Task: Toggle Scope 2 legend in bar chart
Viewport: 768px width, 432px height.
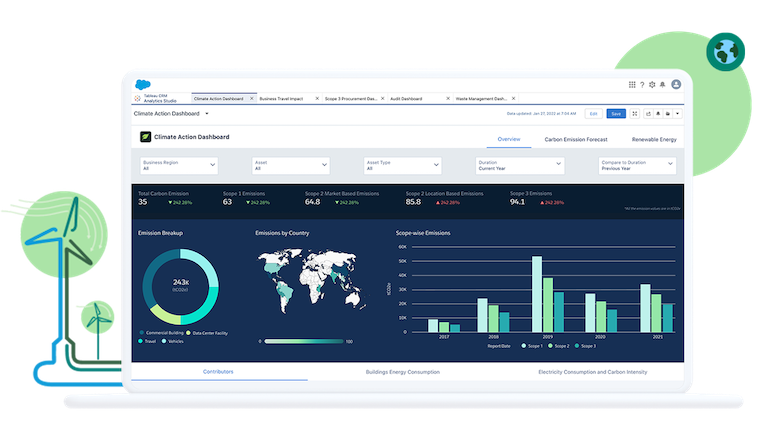Action: coord(558,346)
